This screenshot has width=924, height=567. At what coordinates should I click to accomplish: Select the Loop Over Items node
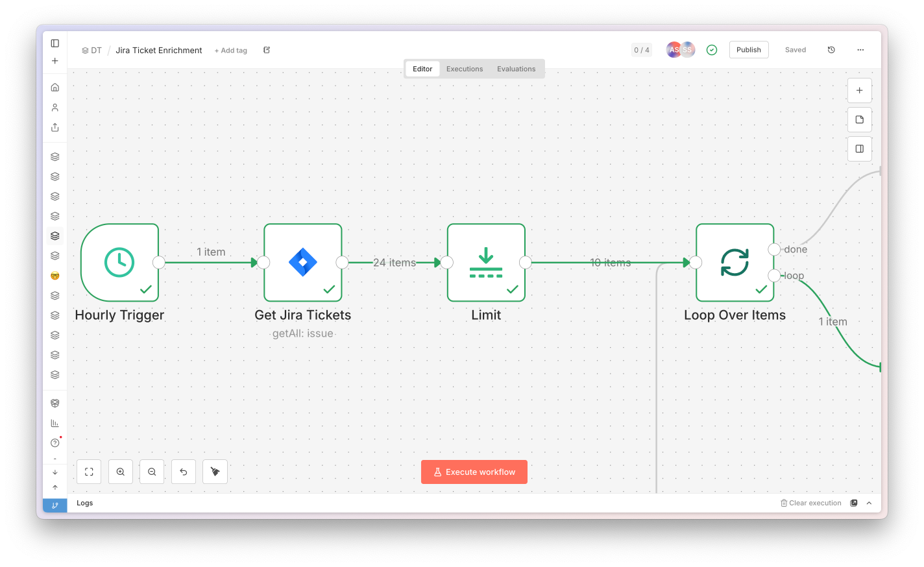[x=735, y=263]
